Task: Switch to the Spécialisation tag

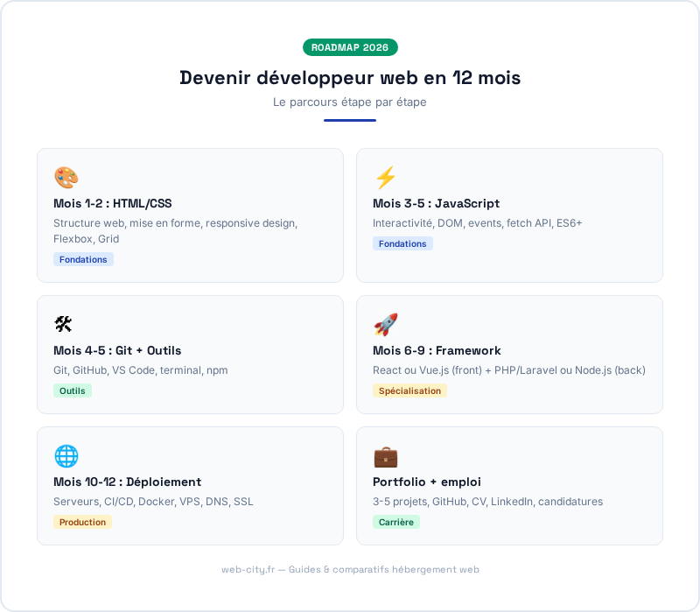Action: pos(409,390)
